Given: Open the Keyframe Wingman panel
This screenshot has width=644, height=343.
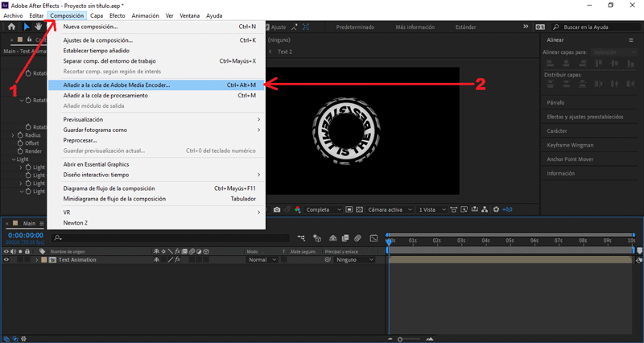Looking at the screenshot, I should click(x=570, y=145).
